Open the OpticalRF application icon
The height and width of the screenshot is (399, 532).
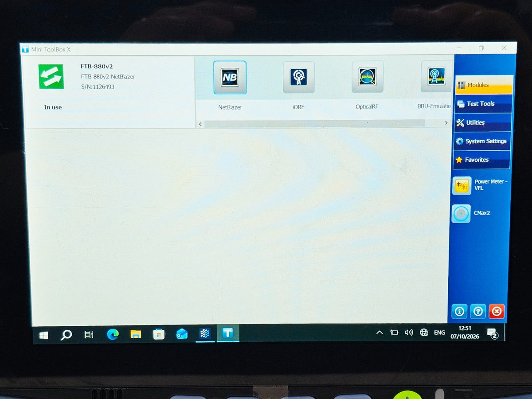tap(368, 77)
